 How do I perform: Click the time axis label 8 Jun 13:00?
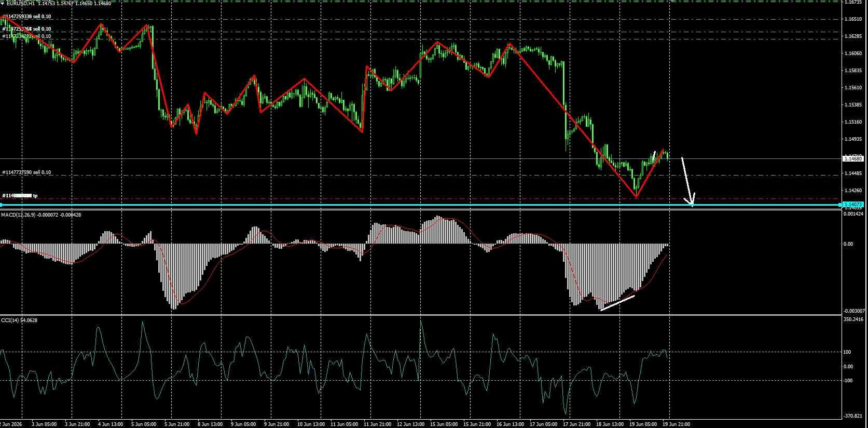tap(210, 424)
